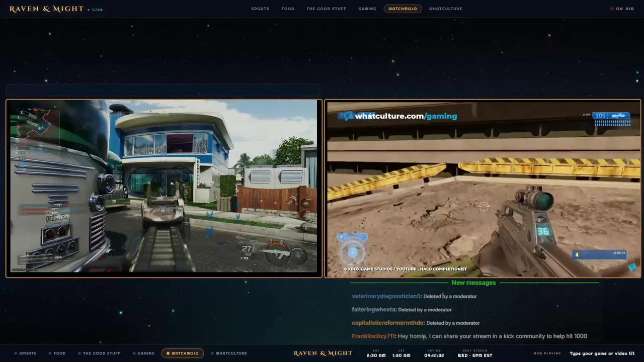The height and width of the screenshot is (362, 644).
Task: Click the green Live status label
Action: (x=96, y=10)
